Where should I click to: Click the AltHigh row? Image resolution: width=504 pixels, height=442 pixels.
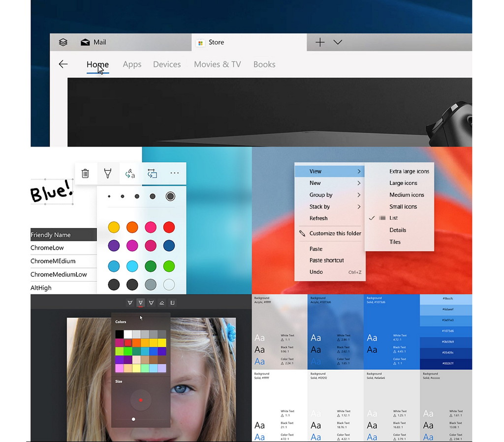(63, 288)
